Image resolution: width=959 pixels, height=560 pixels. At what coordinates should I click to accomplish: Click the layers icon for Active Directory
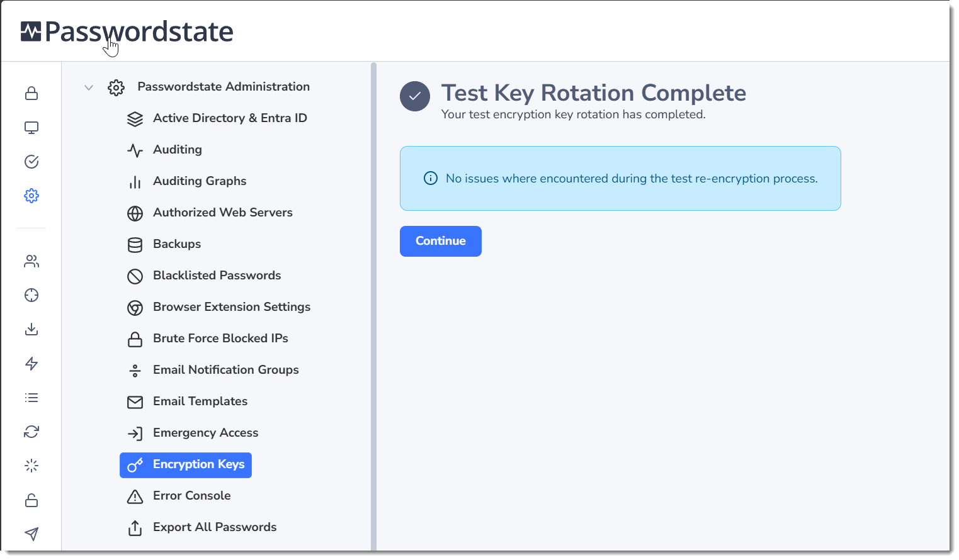pyautogui.click(x=135, y=119)
